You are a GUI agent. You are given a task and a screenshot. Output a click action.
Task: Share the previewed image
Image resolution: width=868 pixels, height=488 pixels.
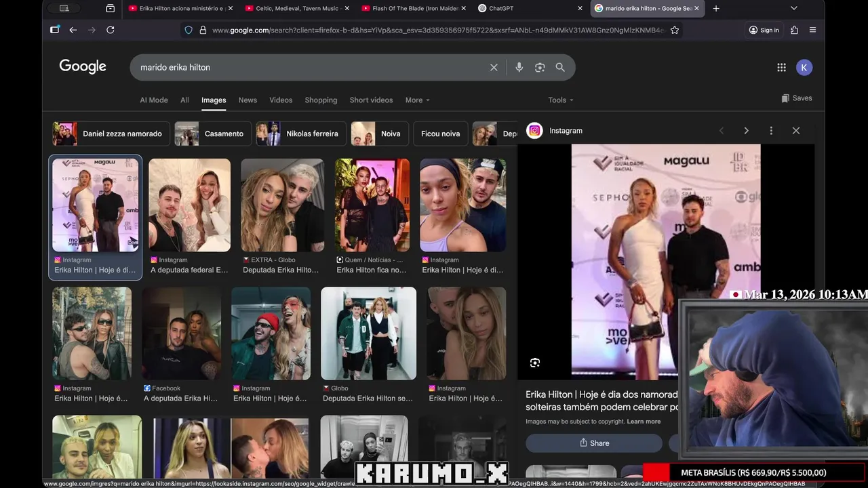594,443
